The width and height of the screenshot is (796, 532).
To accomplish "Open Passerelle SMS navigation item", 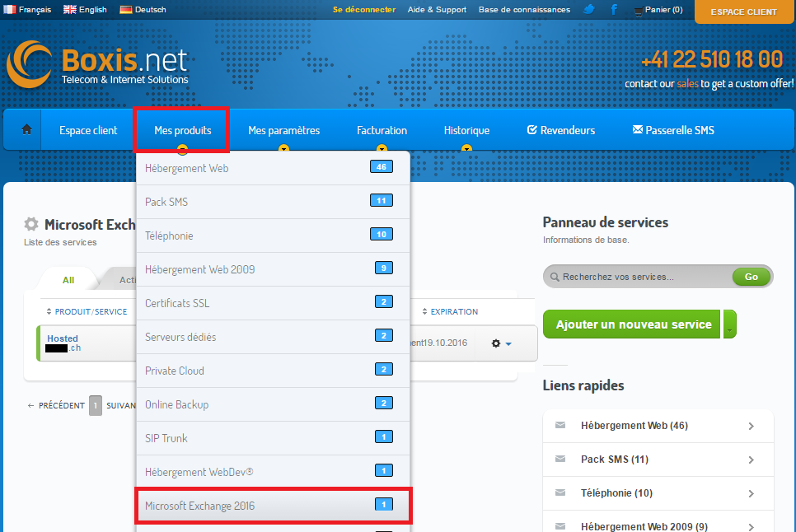I will click(673, 130).
